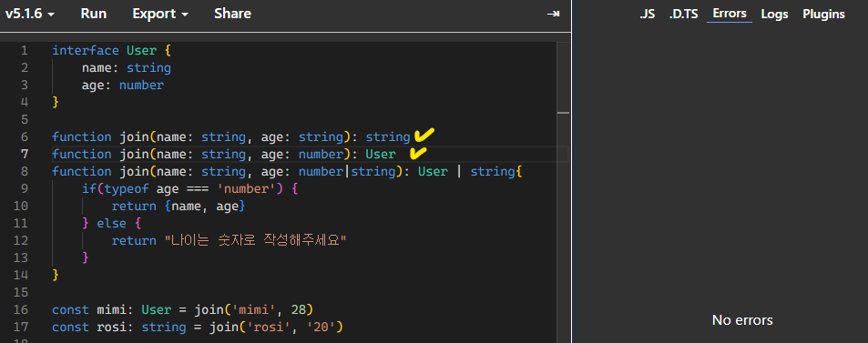Open the v5.1.6 version dropdown
The height and width of the screenshot is (343, 868).
(29, 14)
